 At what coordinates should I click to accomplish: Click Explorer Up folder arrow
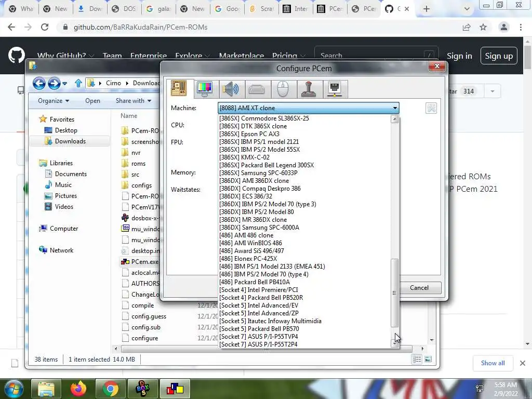(x=78, y=83)
